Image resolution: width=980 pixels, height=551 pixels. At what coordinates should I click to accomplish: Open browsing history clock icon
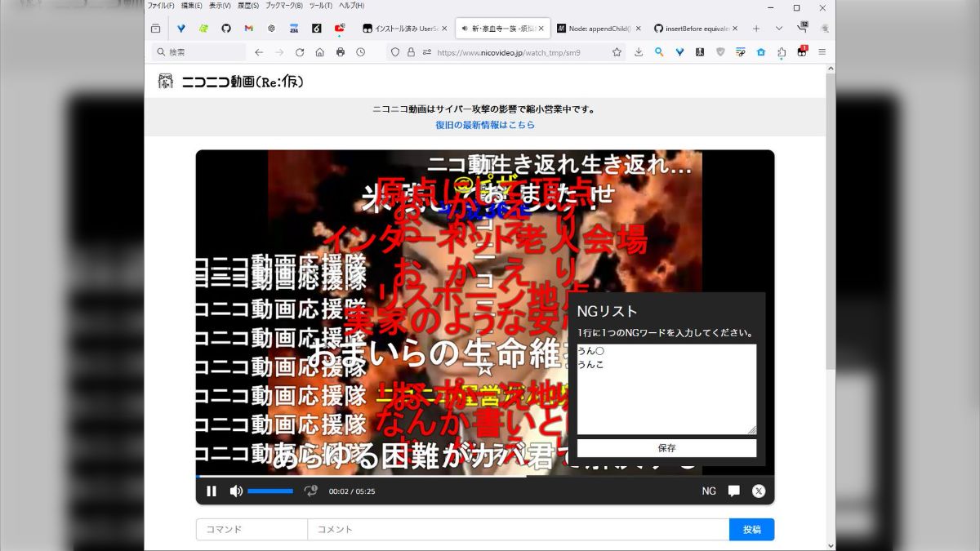pyautogui.click(x=360, y=52)
